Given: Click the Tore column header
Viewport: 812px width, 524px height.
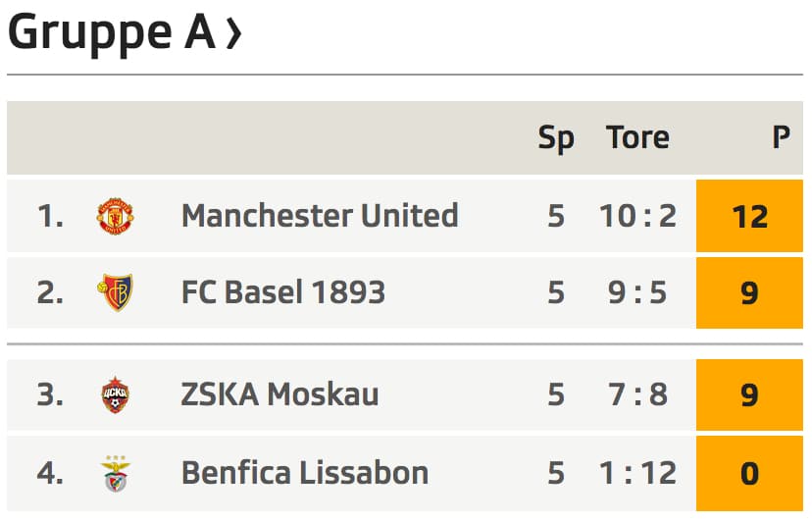Looking at the screenshot, I should [x=637, y=137].
